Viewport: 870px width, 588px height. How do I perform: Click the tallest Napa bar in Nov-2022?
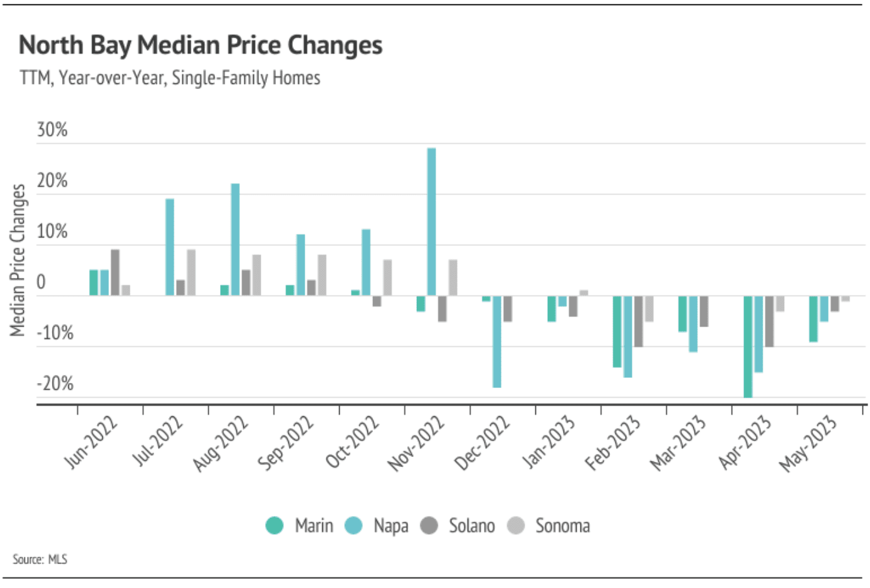point(431,221)
